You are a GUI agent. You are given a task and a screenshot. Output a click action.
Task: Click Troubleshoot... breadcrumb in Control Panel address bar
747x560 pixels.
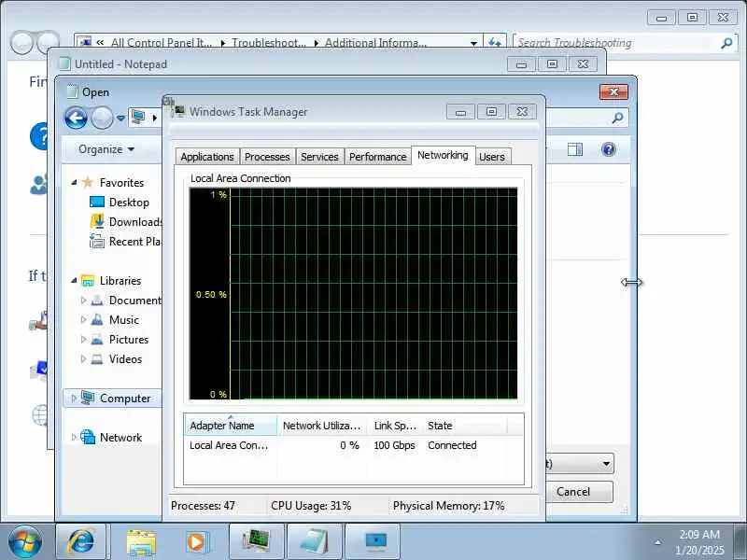[x=269, y=43]
